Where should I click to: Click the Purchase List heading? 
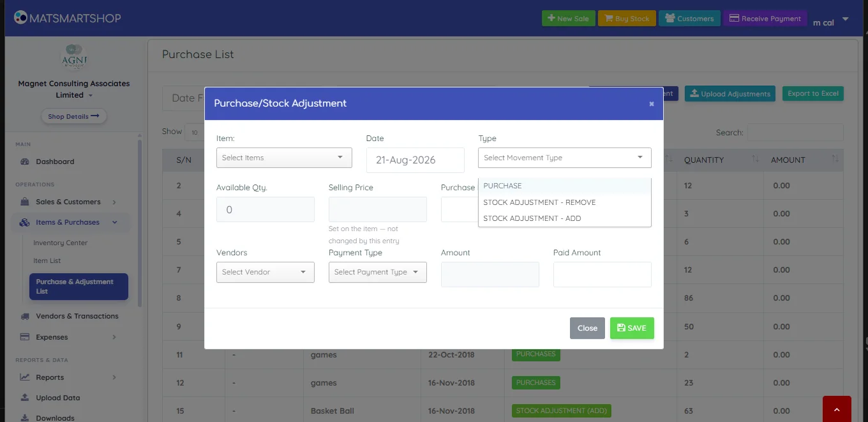coord(198,54)
